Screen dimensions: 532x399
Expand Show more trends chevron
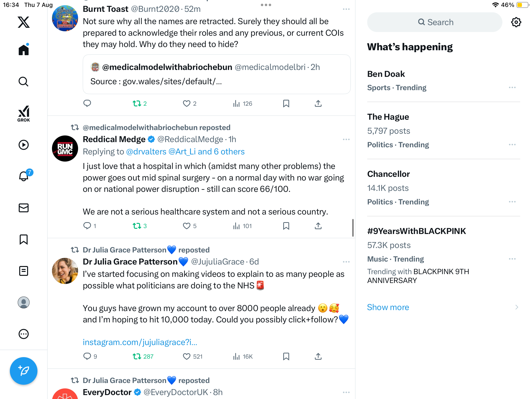(x=516, y=307)
